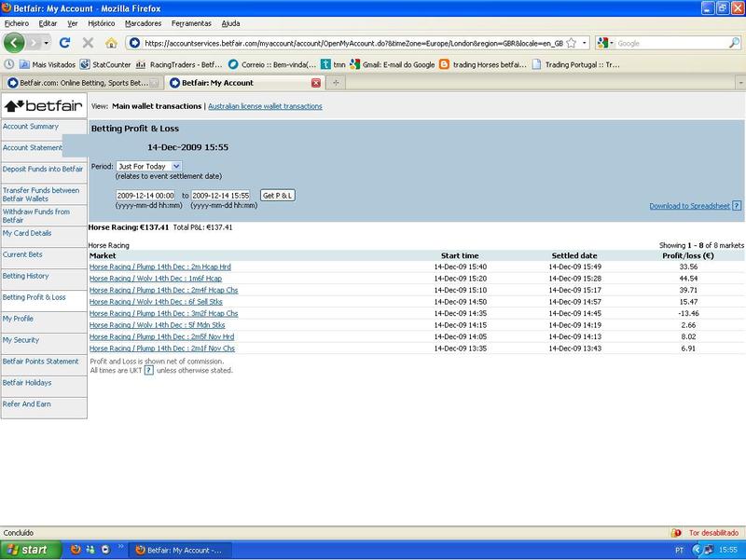
Task: Open the Home page icon
Action: [x=111, y=43]
